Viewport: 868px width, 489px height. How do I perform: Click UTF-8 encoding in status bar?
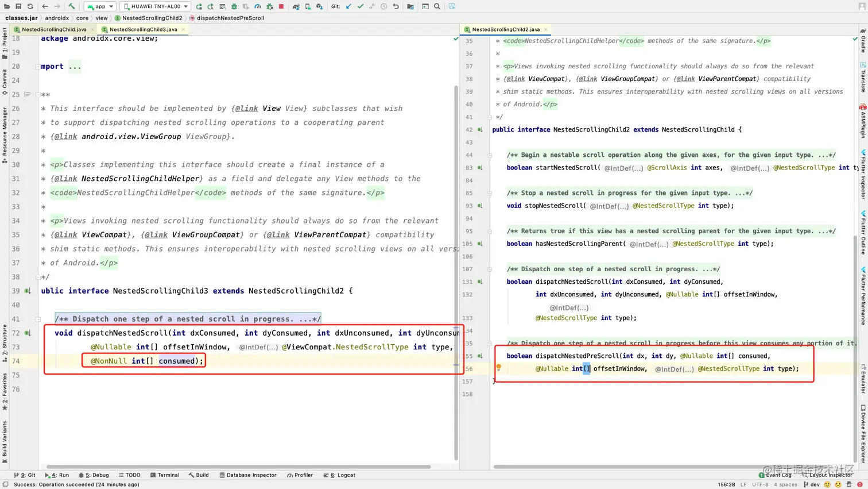760,484
